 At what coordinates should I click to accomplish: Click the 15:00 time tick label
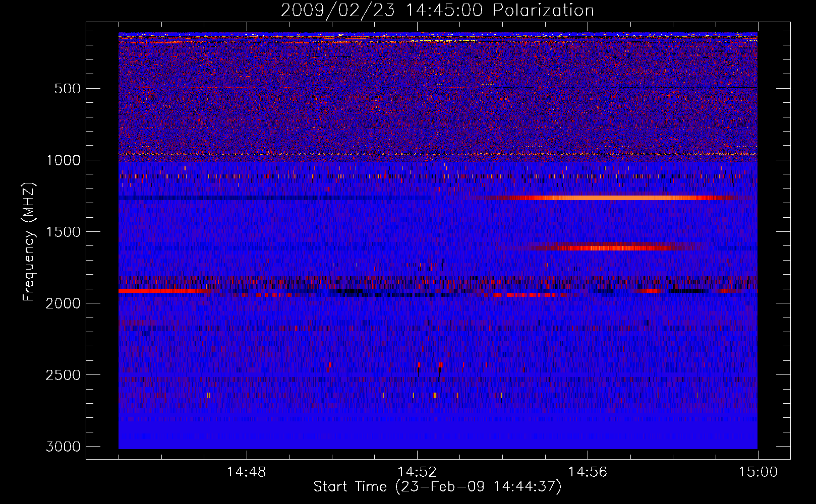click(x=758, y=472)
